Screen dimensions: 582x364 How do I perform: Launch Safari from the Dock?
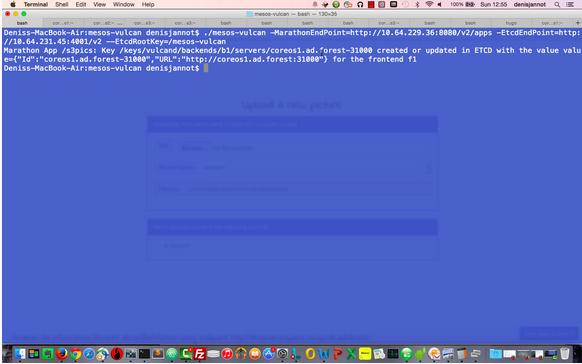tap(89, 354)
